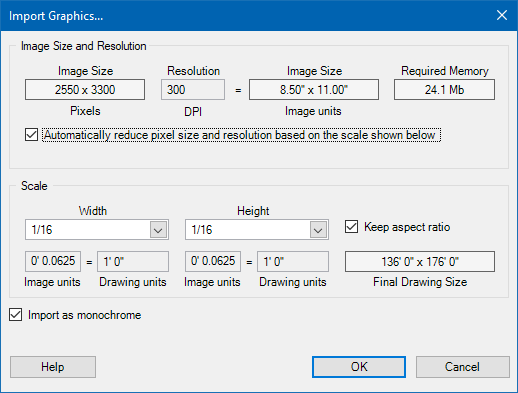Click the Width image units field 0' 0.0625
The image size is (518, 393).
click(53, 261)
